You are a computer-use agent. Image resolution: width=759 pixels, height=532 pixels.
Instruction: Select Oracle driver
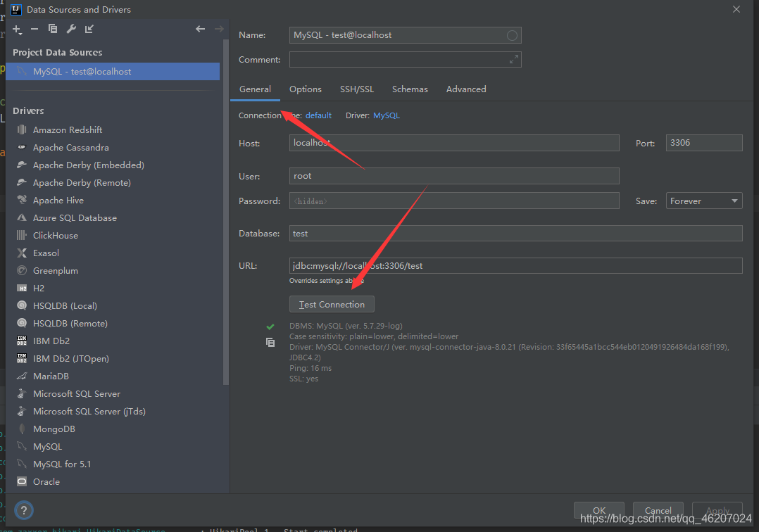(x=46, y=482)
